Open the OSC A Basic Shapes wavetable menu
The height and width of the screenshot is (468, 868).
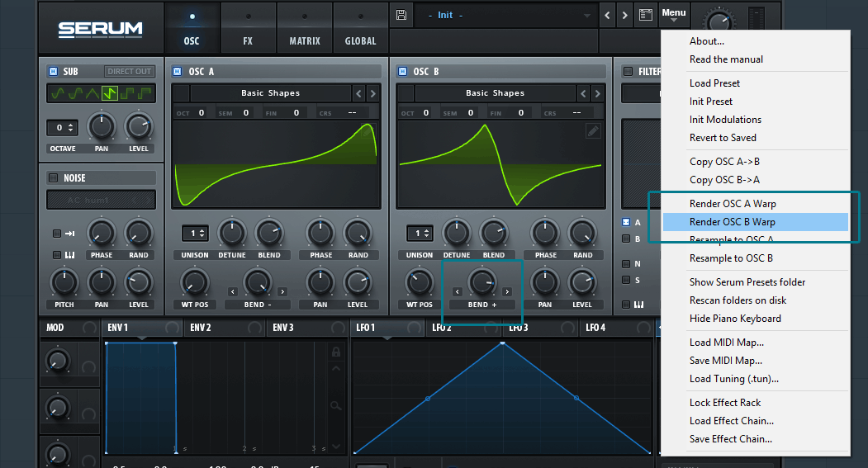click(271, 93)
